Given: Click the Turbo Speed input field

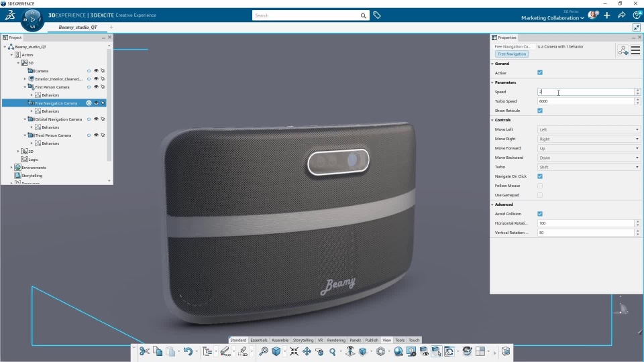Looking at the screenshot, I should [x=585, y=101].
